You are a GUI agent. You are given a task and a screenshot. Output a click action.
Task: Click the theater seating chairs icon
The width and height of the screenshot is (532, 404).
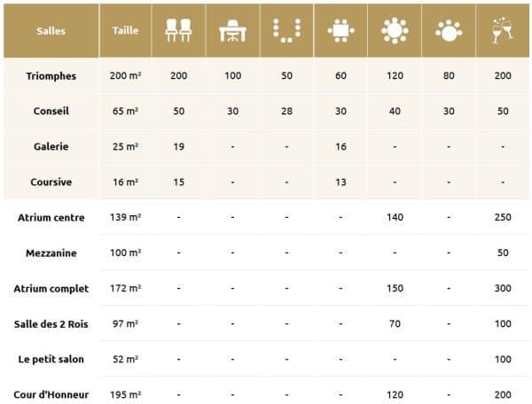(x=178, y=31)
